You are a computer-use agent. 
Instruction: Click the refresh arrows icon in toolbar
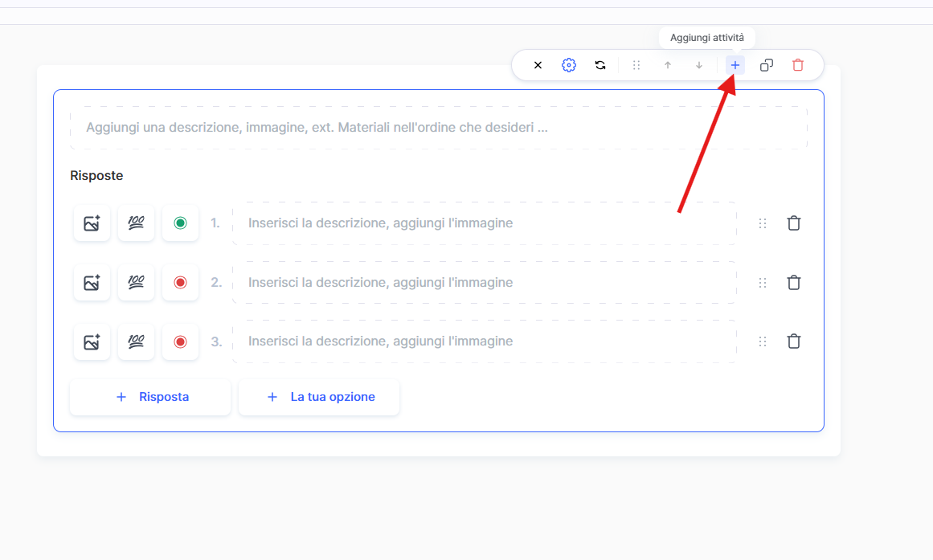600,65
